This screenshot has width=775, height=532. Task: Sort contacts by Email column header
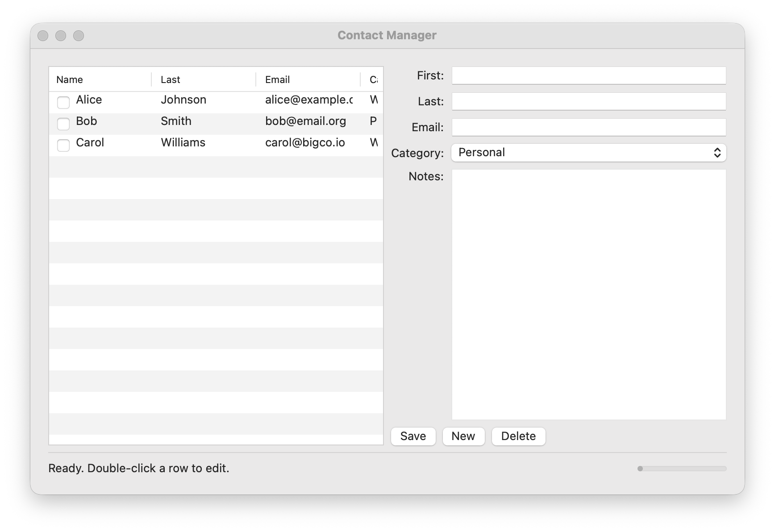[277, 80]
